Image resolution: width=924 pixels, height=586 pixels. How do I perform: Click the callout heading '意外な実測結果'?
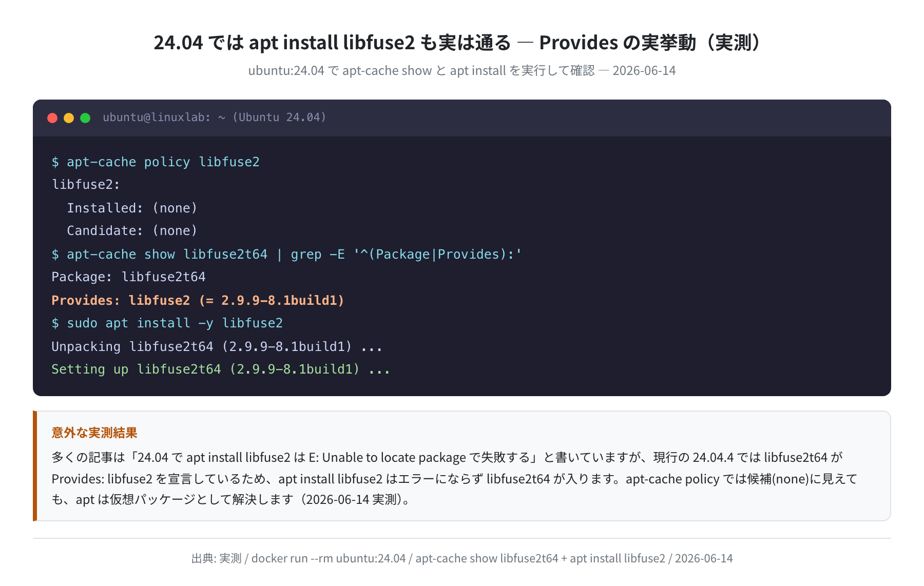point(94,433)
